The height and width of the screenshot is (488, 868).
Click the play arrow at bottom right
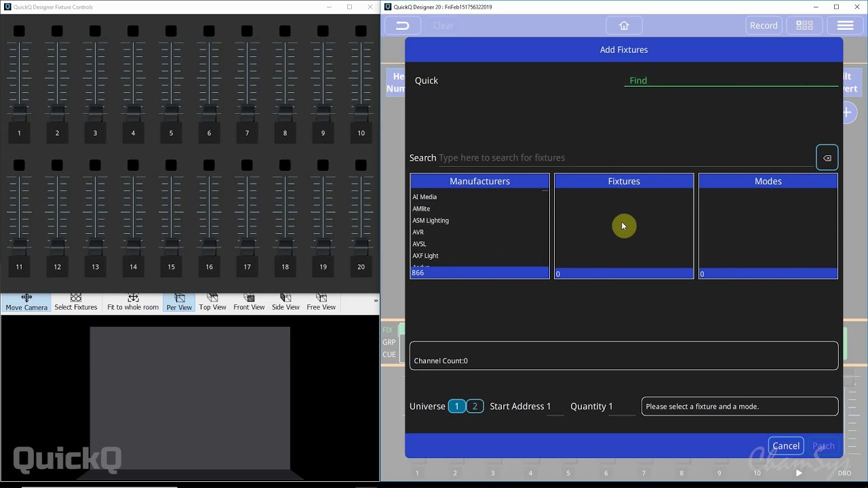pos(799,473)
